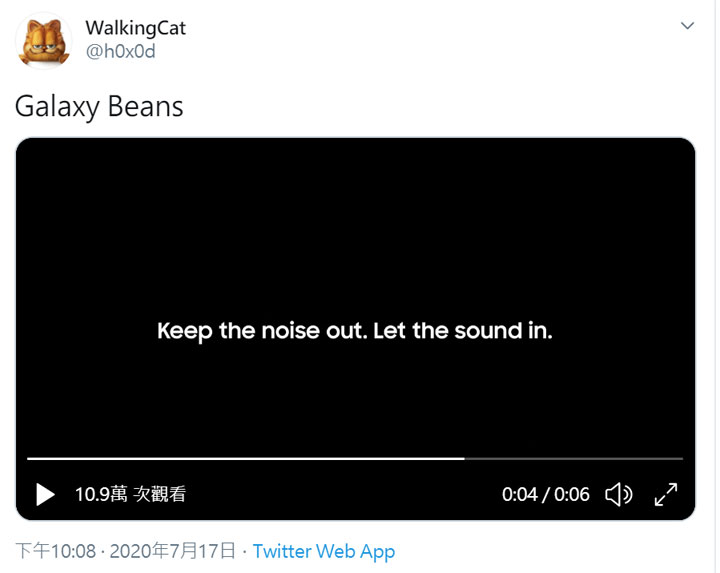Open tweet options chevron menu
The height and width of the screenshot is (573, 720).
[687, 26]
